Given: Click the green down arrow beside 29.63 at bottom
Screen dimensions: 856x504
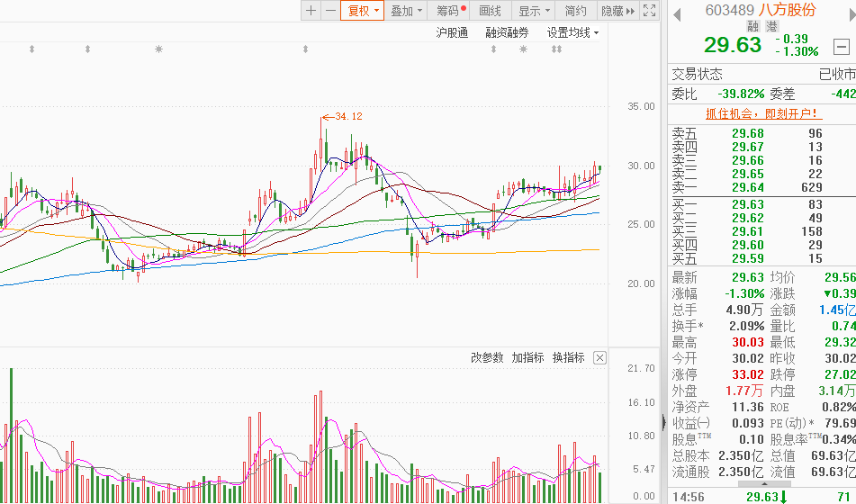Looking at the screenshot, I should pos(783,497).
